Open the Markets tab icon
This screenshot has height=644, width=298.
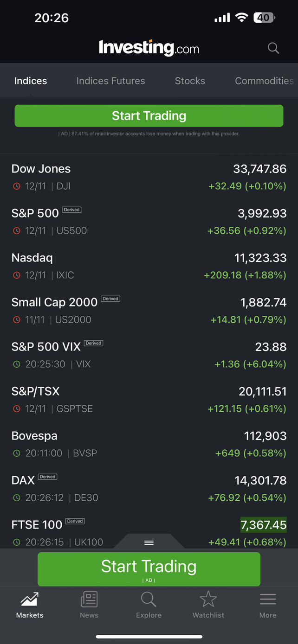(30, 600)
